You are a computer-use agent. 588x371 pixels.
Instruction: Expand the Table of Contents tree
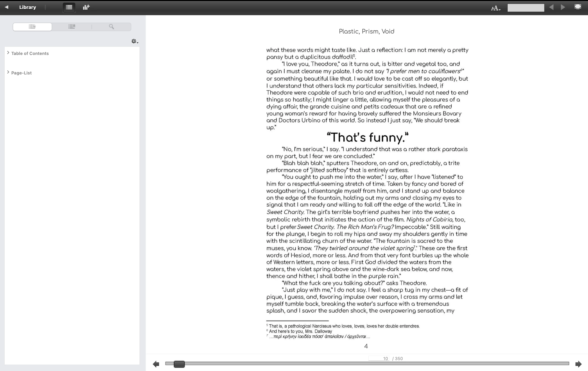tap(8, 53)
